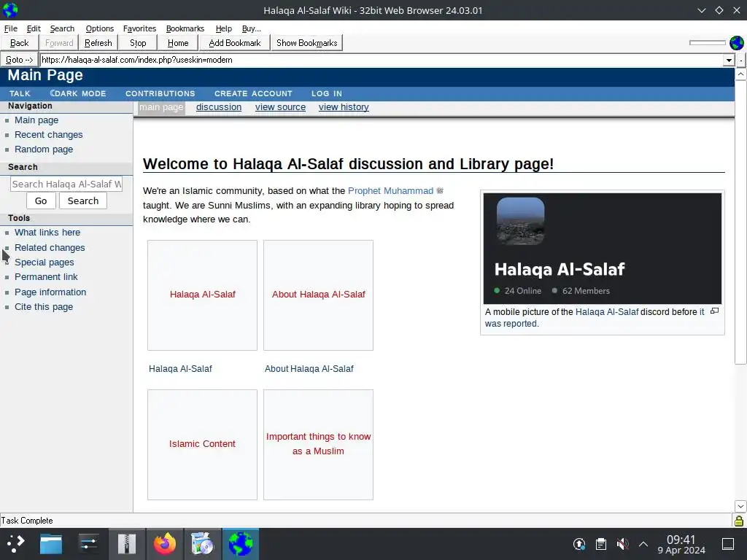Open Contributions in the header bar
The width and height of the screenshot is (747, 560).
tap(160, 93)
